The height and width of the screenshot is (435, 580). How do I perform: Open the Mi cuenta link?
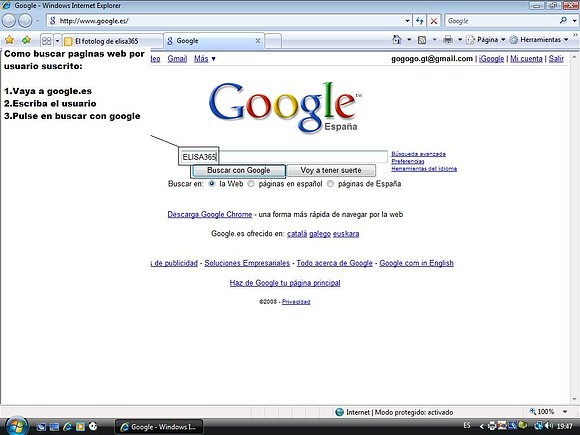click(x=526, y=58)
